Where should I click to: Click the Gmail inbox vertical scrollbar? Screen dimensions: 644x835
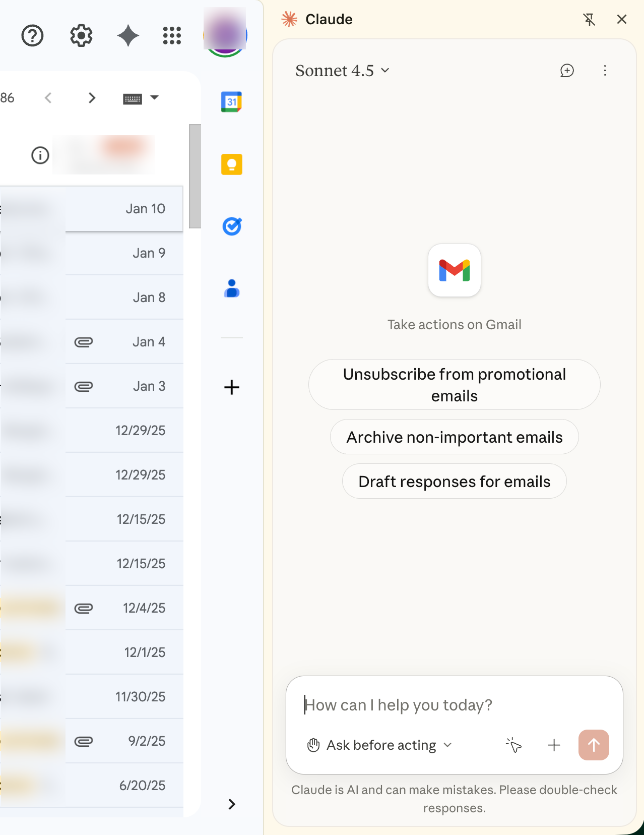click(195, 176)
